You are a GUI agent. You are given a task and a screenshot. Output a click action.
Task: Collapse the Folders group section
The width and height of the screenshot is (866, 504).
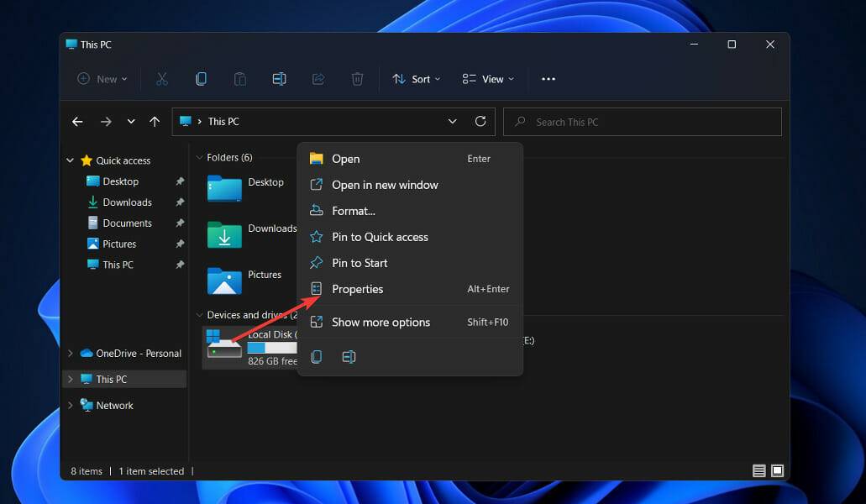[199, 158]
